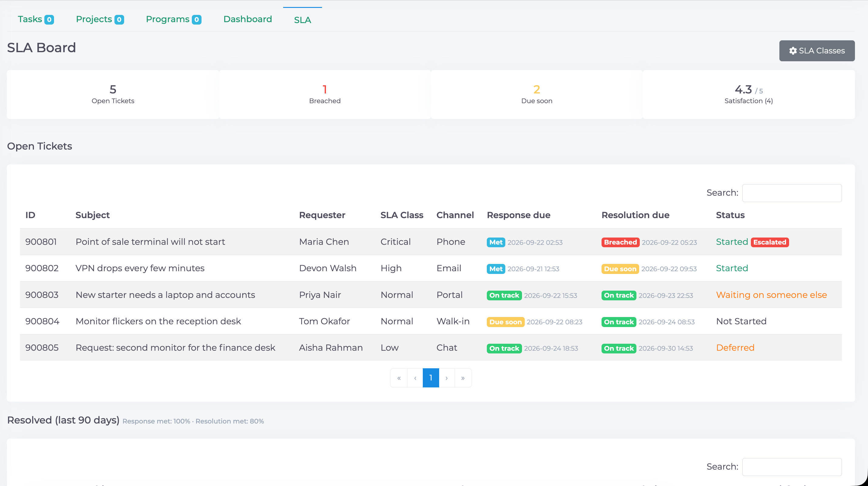Go to previous page in pagination
The image size is (868, 486).
point(415,378)
